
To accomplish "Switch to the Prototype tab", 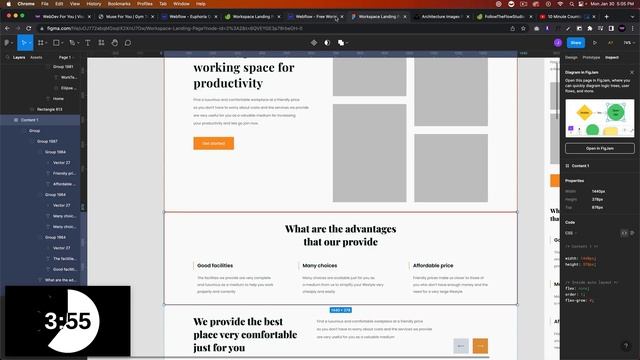I will (x=591, y=58).
